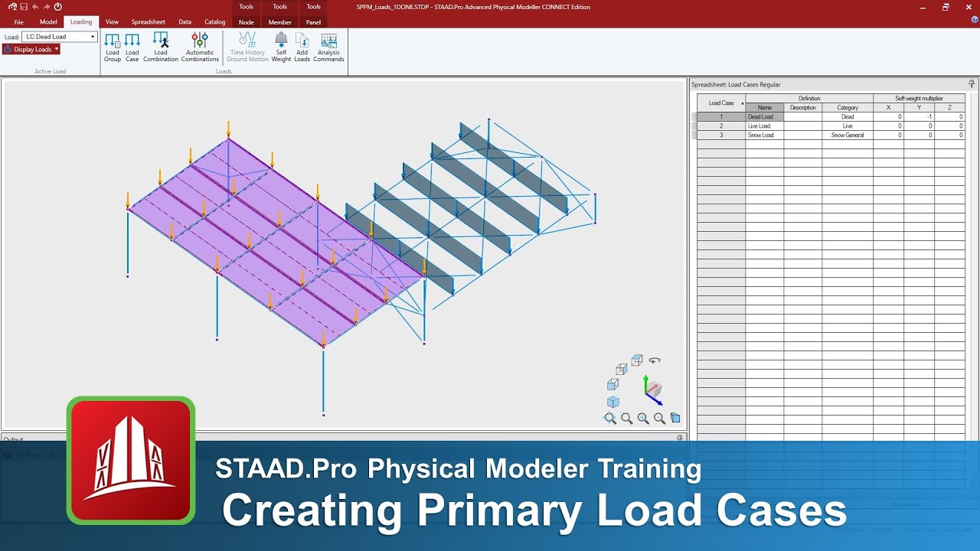Click the Y multiplier column header
The height and width of the screenshot is (551, 980).
(x=919, y=108)
